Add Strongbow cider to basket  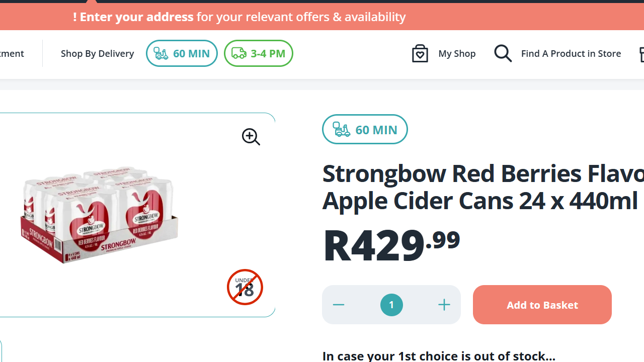point(542,305)
